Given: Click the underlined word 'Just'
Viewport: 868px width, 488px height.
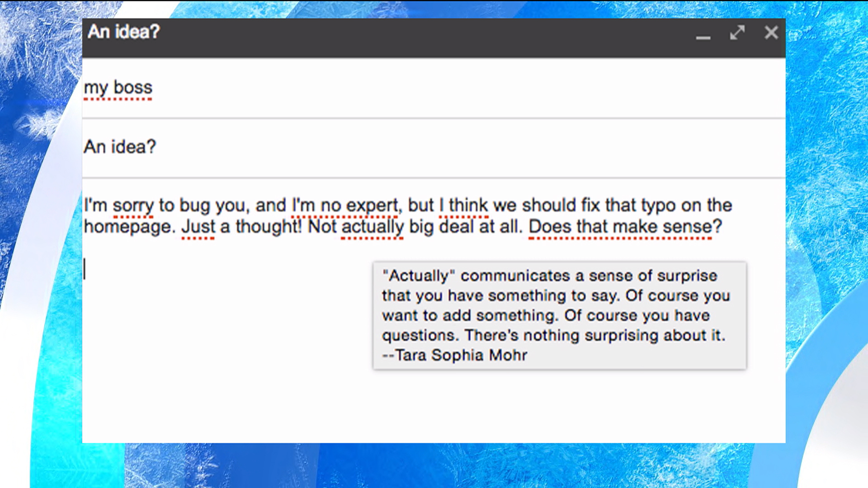Looking at the screenshot, I should click(198, 226).
